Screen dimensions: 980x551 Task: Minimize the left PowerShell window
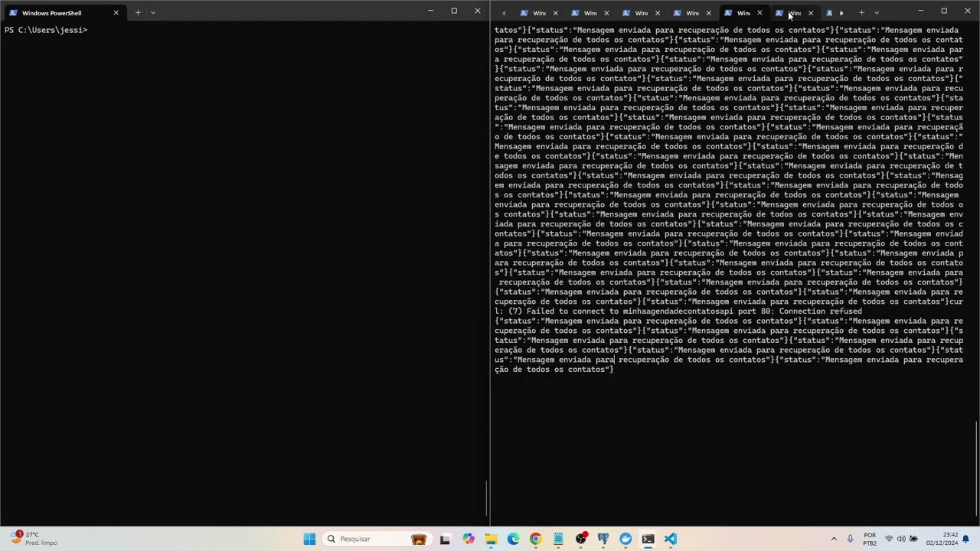pos(430,11)
